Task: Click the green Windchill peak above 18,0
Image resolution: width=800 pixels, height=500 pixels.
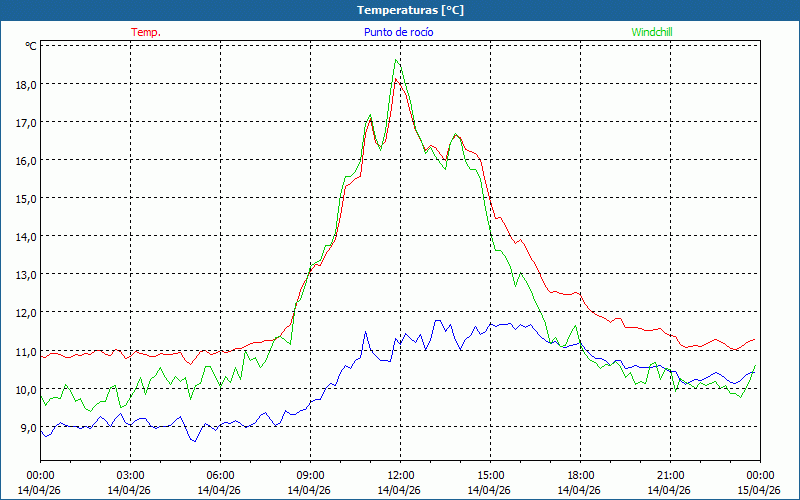Action: click(396, 61)
